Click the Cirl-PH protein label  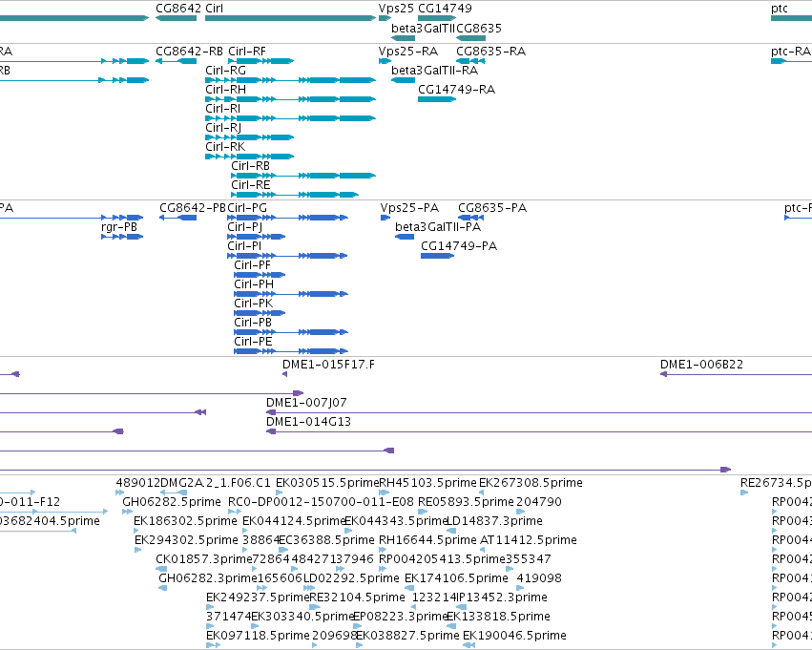tap(254, 284)
